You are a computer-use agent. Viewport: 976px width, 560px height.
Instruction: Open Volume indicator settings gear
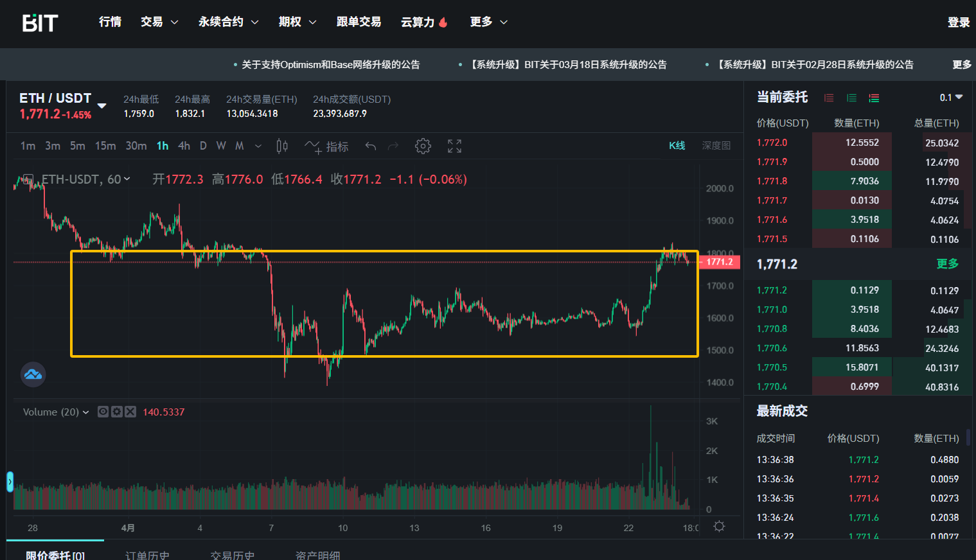point(117,412)
